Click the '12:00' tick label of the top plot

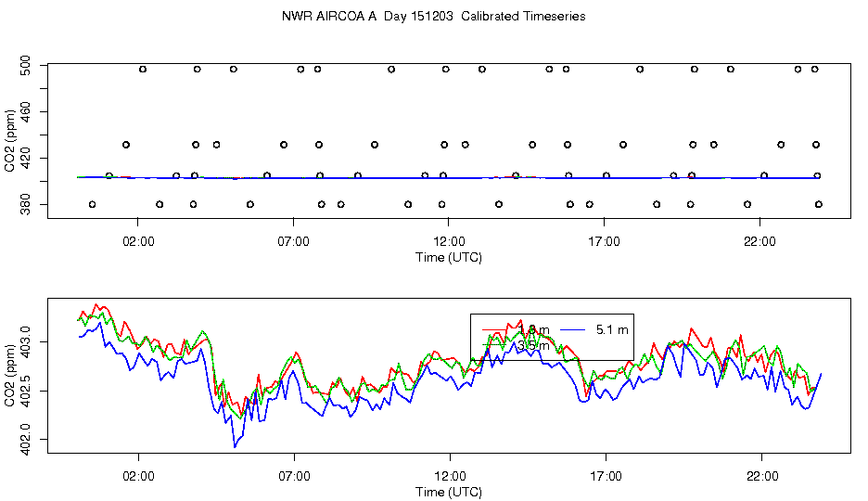pyautogui.click(x=449, y=241)
